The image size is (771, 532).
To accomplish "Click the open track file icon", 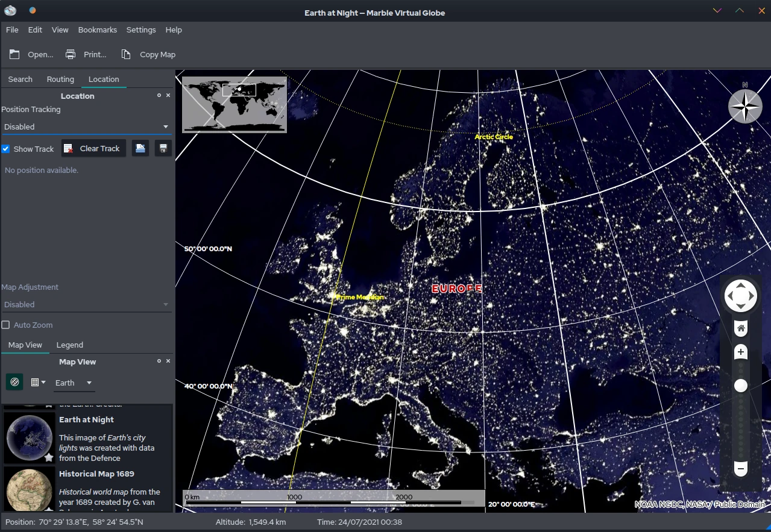I will [140, 148].
